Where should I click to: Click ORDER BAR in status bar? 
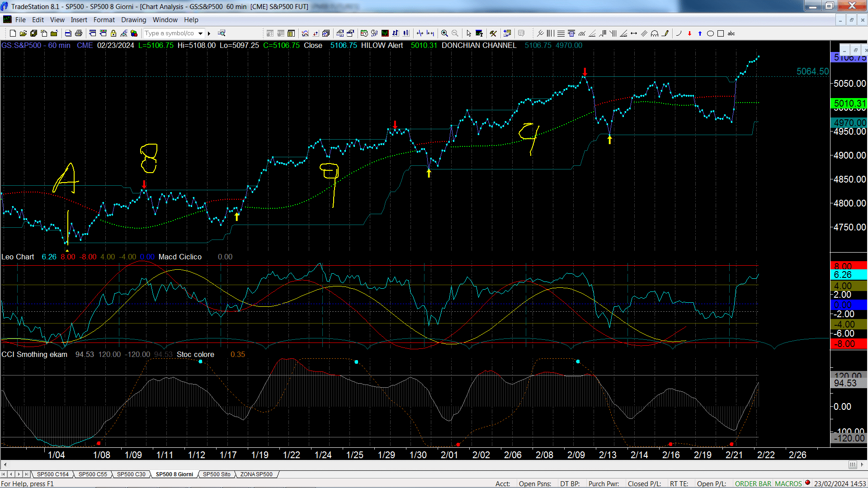[753, 483]
